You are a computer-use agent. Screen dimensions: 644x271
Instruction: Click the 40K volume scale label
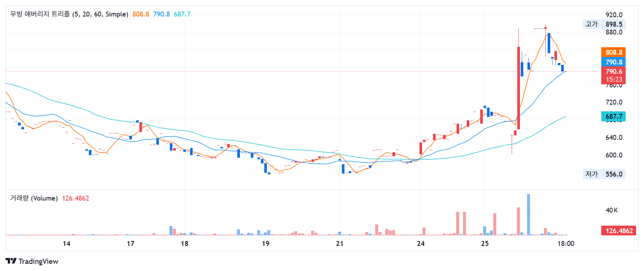(612, 210)
